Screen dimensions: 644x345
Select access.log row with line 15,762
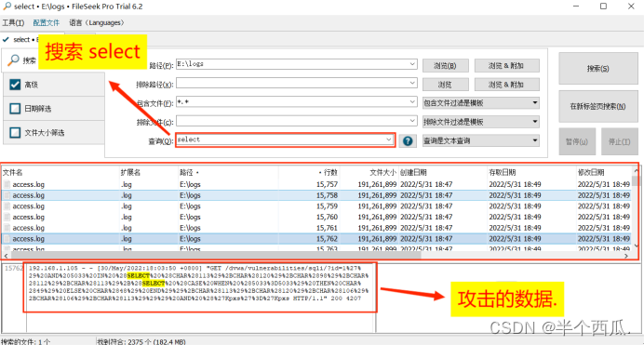pyautogui.click(x=316, y=239)
